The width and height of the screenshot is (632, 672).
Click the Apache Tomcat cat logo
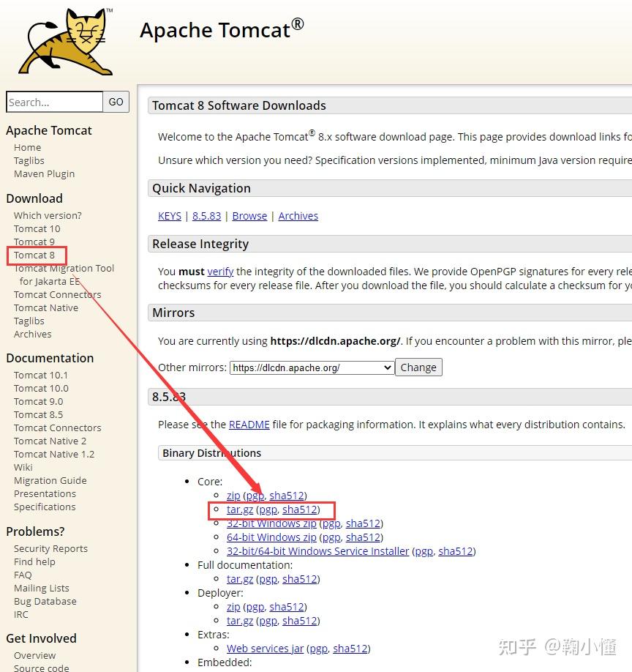(x=66, y=42)
